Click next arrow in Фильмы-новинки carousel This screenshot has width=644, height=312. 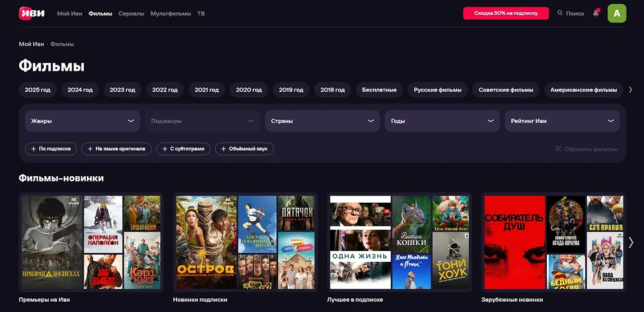[x=630, y=242]
